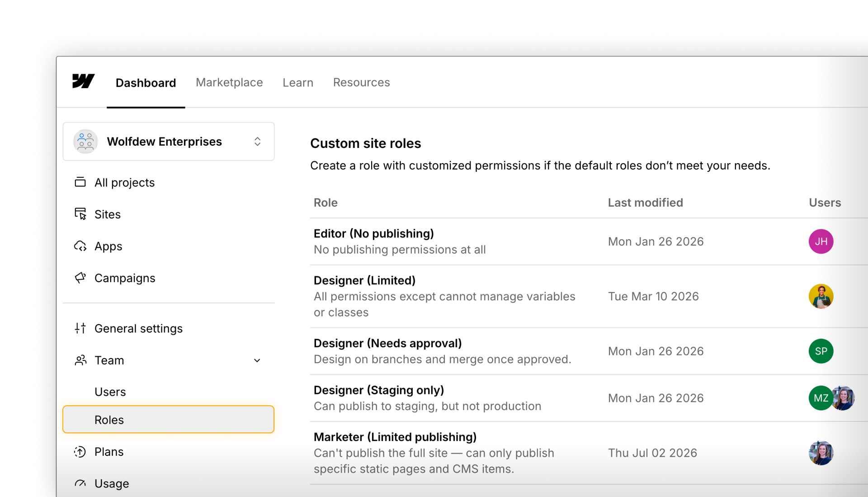Viewport: 868px width, 497px height.
Task: Open All projects in the sidebar
Action: pyautogui.click(x=124, y=183)
